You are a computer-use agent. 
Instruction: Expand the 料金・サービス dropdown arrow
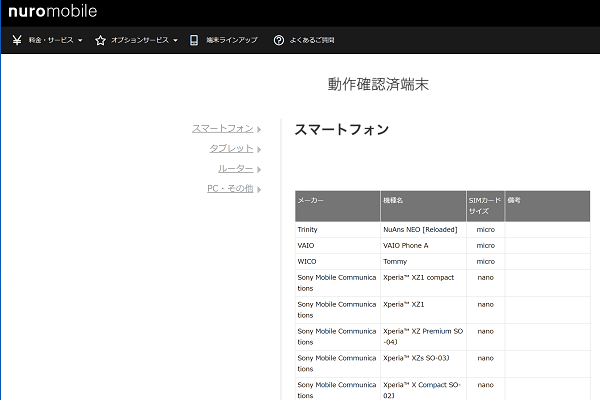[x=80, y=40]
